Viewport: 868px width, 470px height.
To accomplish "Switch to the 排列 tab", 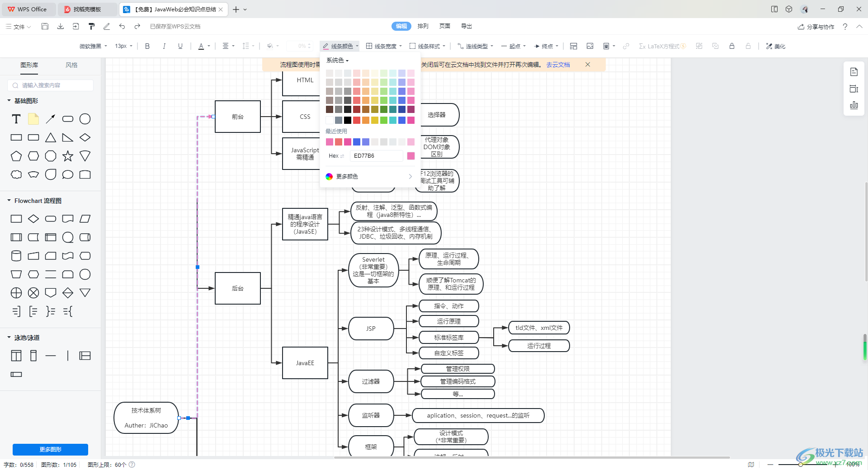I will coord(423,26).
